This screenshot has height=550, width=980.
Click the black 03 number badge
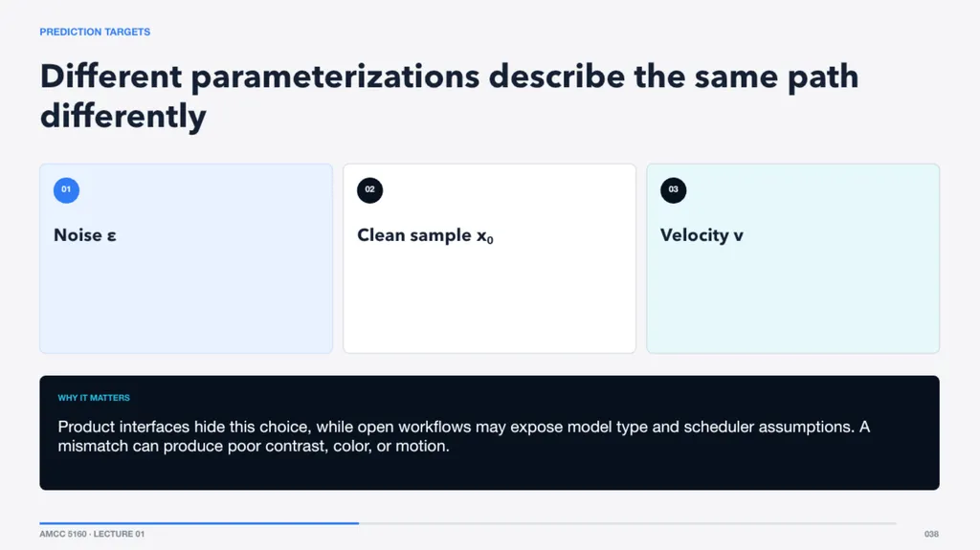pyautogui.click(x=673, y=190)
